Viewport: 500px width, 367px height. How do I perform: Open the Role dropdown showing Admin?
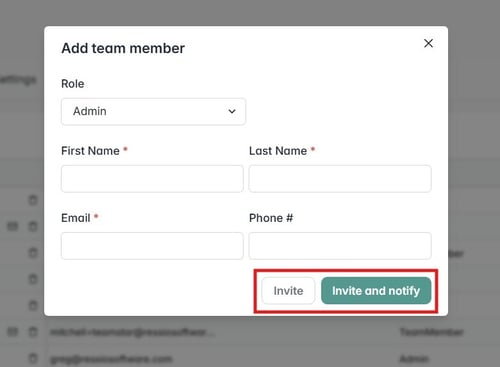[153, 111]
